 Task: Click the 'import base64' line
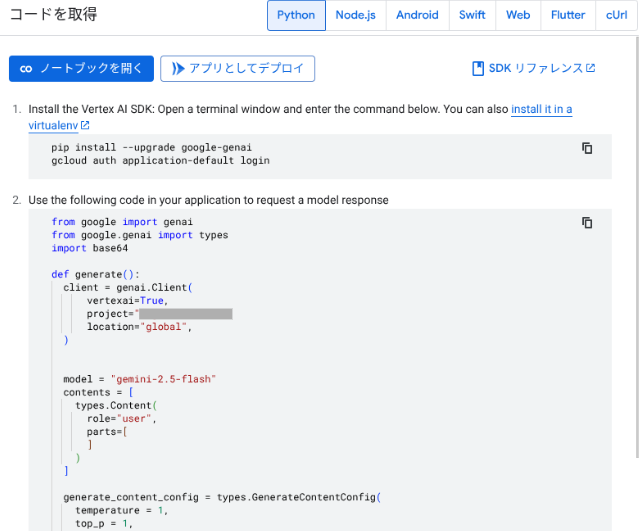[90, 248]
